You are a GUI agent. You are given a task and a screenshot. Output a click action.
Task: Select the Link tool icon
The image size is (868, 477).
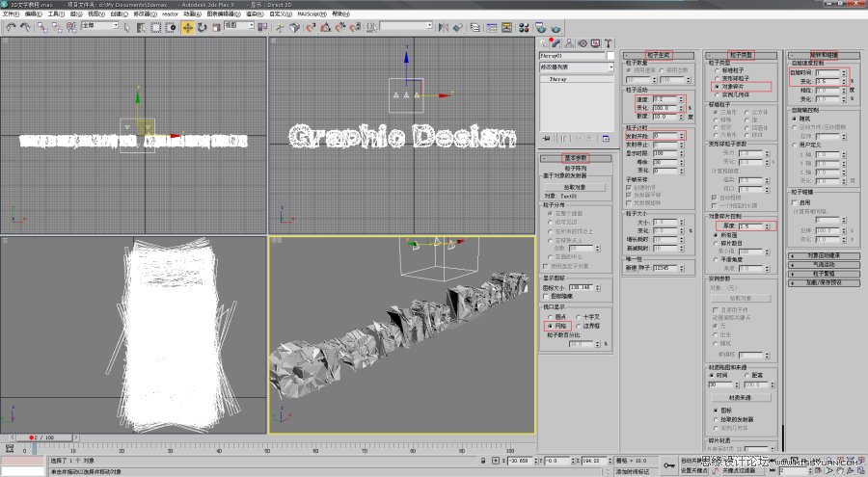tap(42, 27)
